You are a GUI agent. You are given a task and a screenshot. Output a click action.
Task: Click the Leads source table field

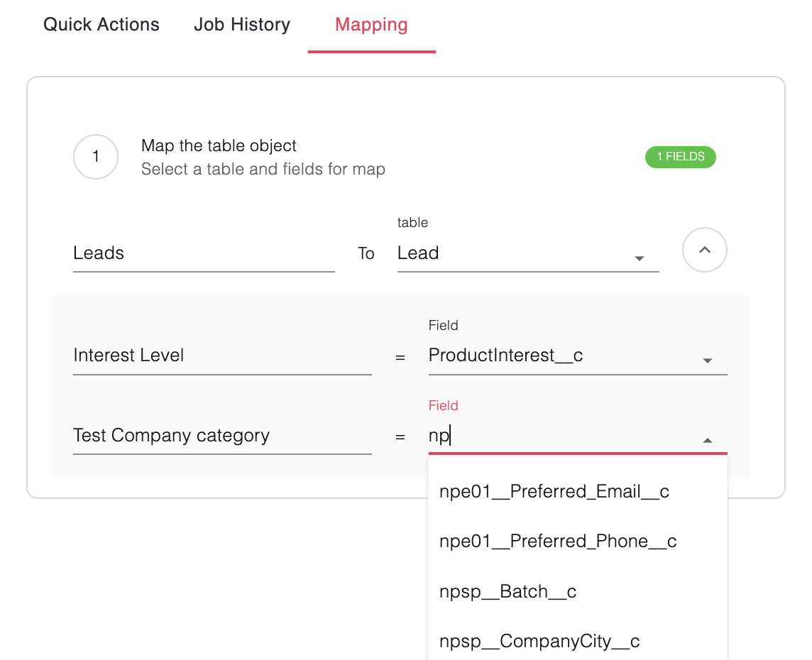[203, 253]
